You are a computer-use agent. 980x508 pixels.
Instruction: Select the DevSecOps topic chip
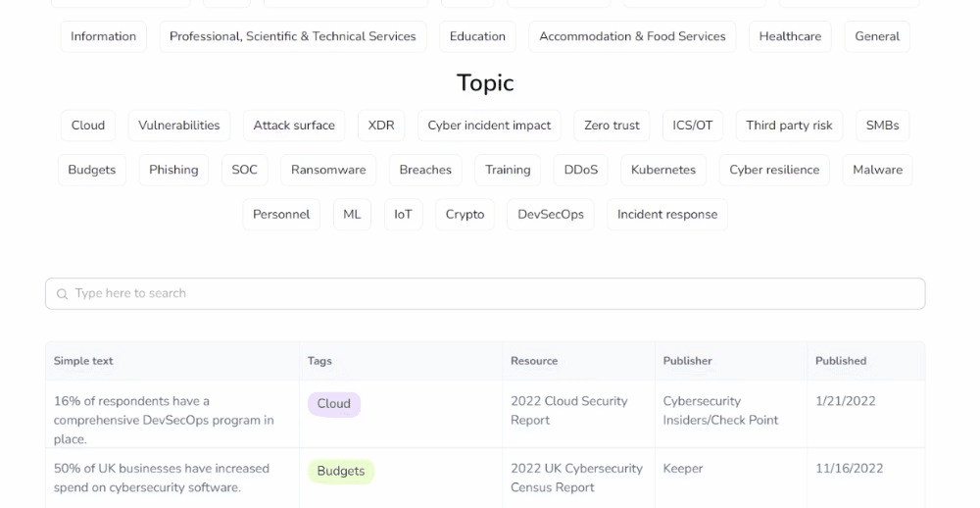pos(551,214)
